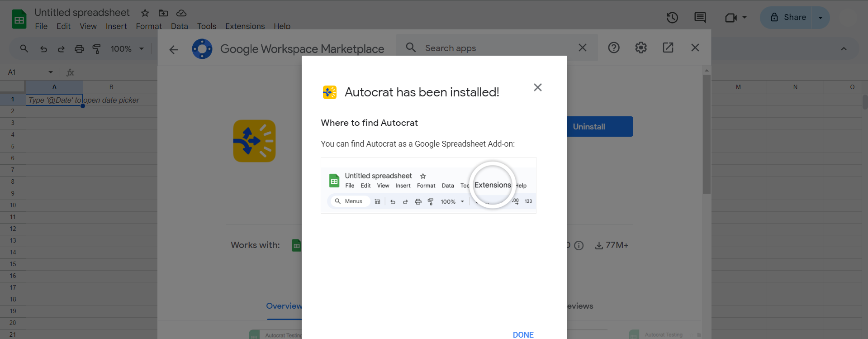Select column M header
Viewport: 868px width, 339px height.
[738, 87]
